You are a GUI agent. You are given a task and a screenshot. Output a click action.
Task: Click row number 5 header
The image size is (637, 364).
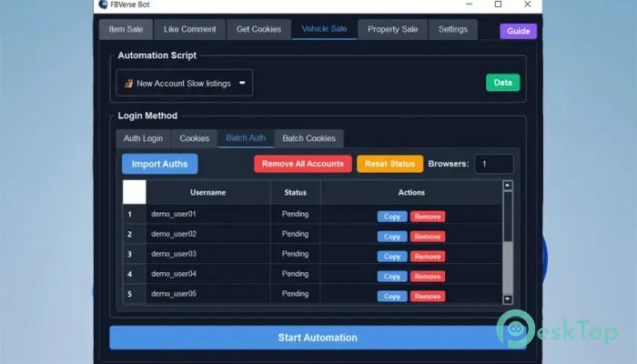coord(135,294)
